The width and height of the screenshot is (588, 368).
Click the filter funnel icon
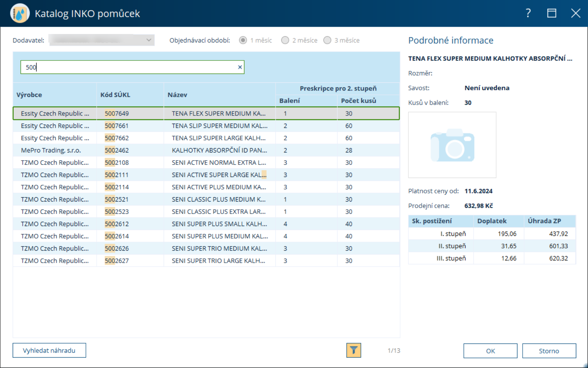coord(353,350)
